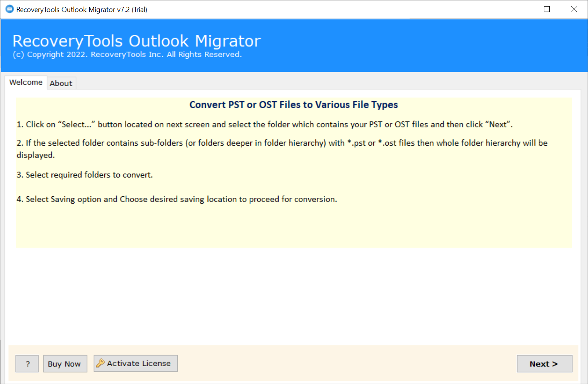Click the copyright 2022 notice text

pos(127,54)
